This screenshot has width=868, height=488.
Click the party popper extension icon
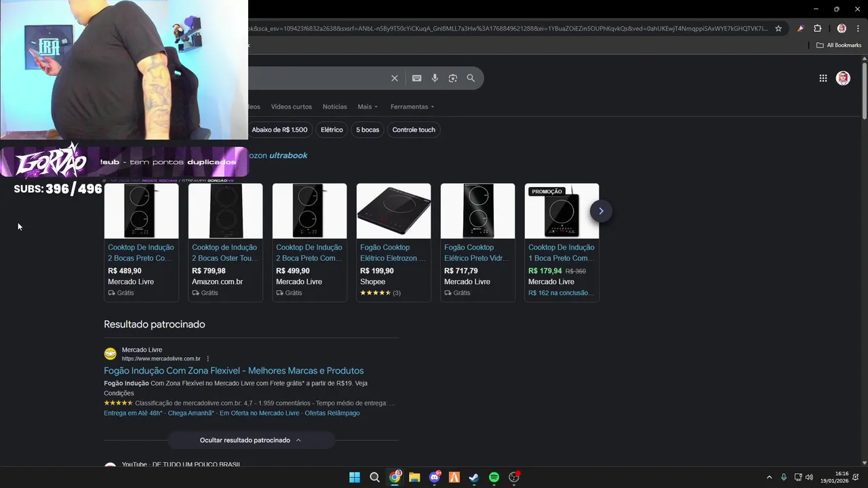[x=801, y=28]
